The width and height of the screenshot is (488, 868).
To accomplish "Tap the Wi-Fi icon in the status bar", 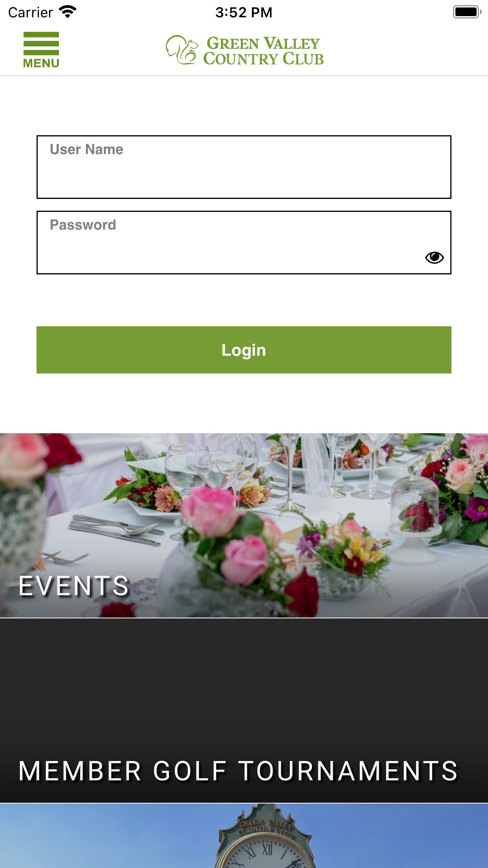I will (x=68, y=12).
